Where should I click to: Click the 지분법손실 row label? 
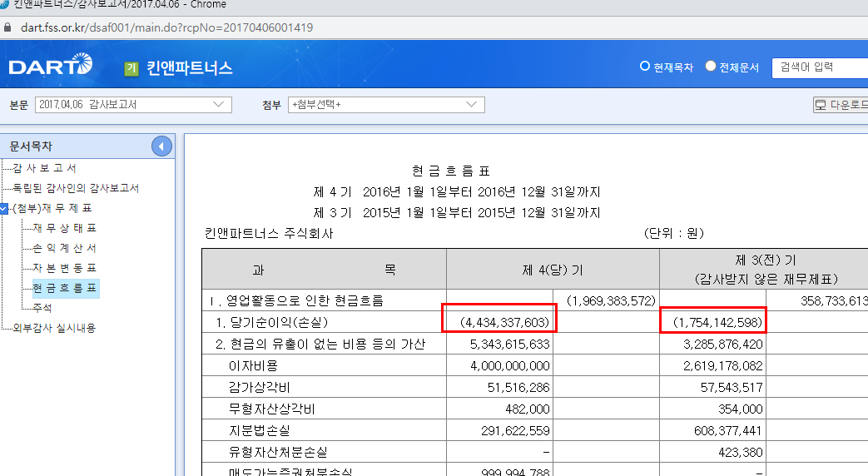[x=259, y=430]
